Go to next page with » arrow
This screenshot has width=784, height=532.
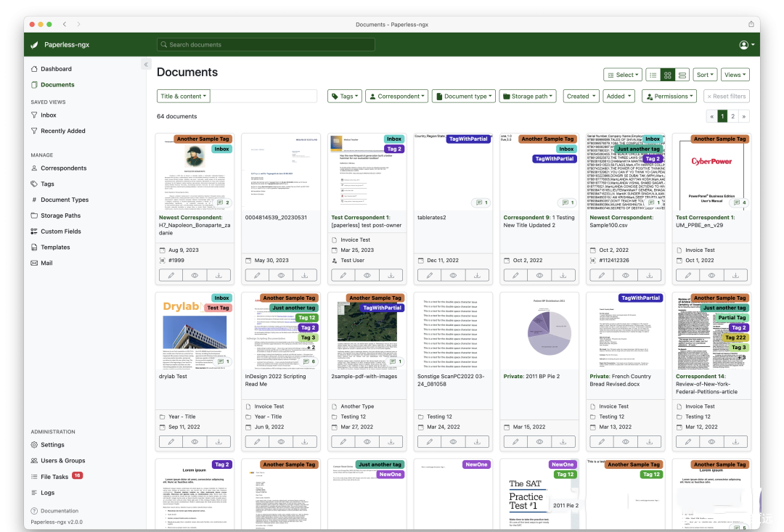click(x=744, y=117)
